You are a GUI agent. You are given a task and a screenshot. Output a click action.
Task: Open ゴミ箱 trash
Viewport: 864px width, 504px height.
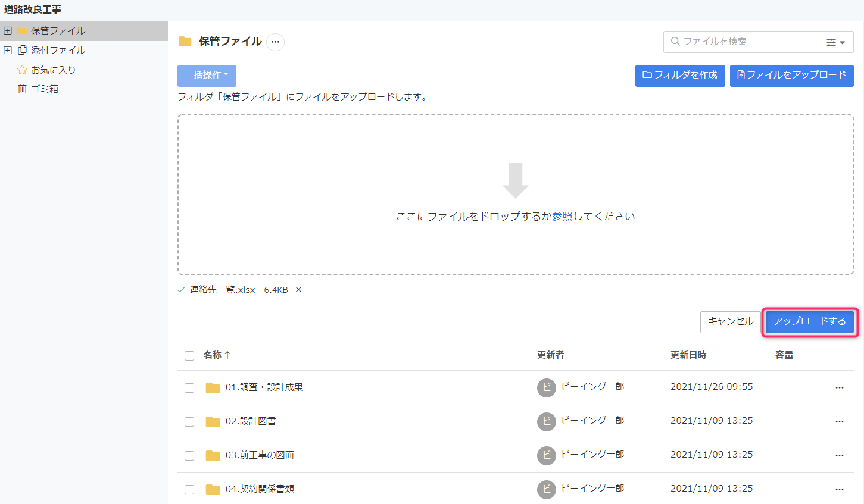tap(45, 89)
